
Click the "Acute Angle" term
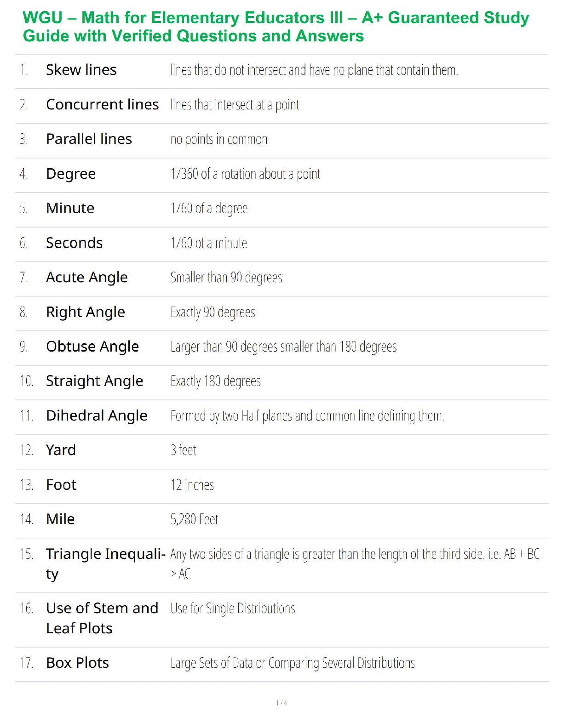coord(86,278)
